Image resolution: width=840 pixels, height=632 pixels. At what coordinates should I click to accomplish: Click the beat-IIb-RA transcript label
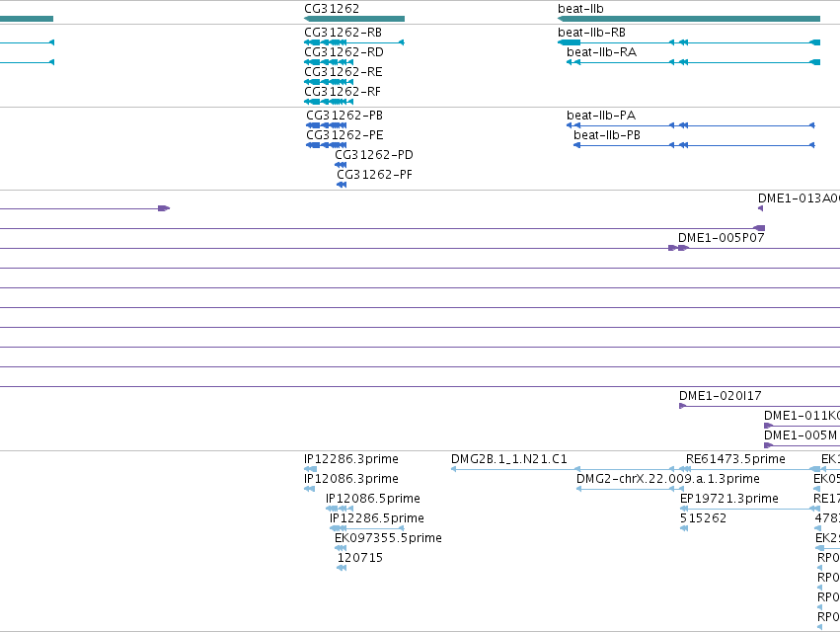(601, 52)
